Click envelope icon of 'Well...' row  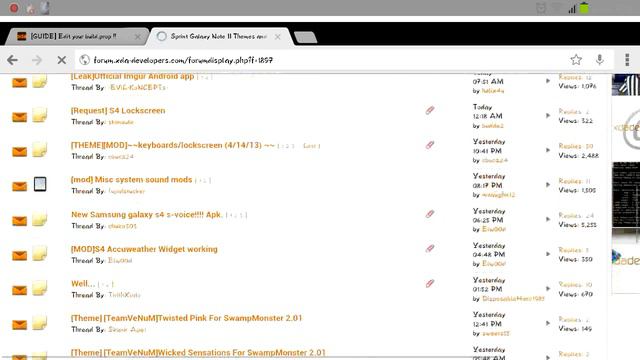[x=19, y=291]
